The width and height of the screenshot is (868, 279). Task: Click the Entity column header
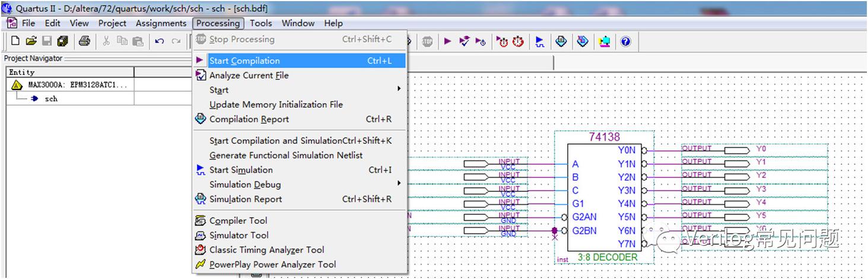coord(70,72)
